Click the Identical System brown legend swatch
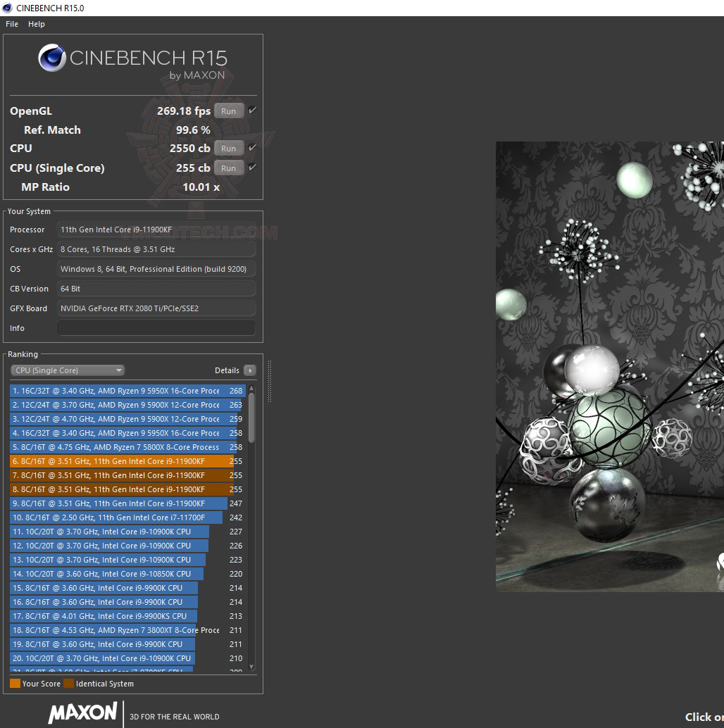This screenshot has width=724, height=728. pyautogui.click(x=69, y=684)
